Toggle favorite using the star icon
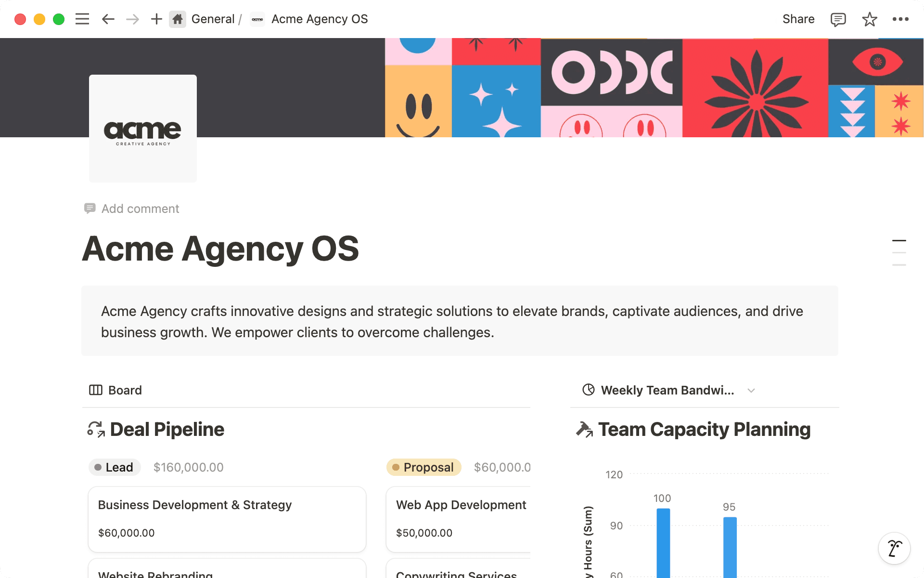The height and width of the screenshot is (578, 924). coord(869,19)
